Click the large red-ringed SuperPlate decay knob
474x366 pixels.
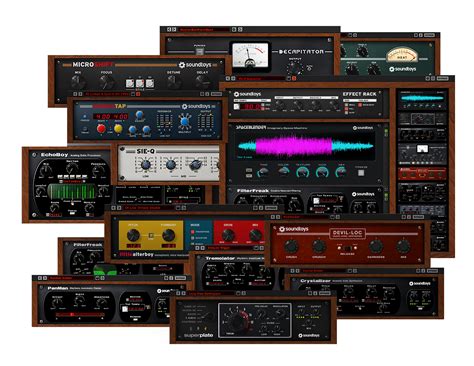click(x=239, y=321)
